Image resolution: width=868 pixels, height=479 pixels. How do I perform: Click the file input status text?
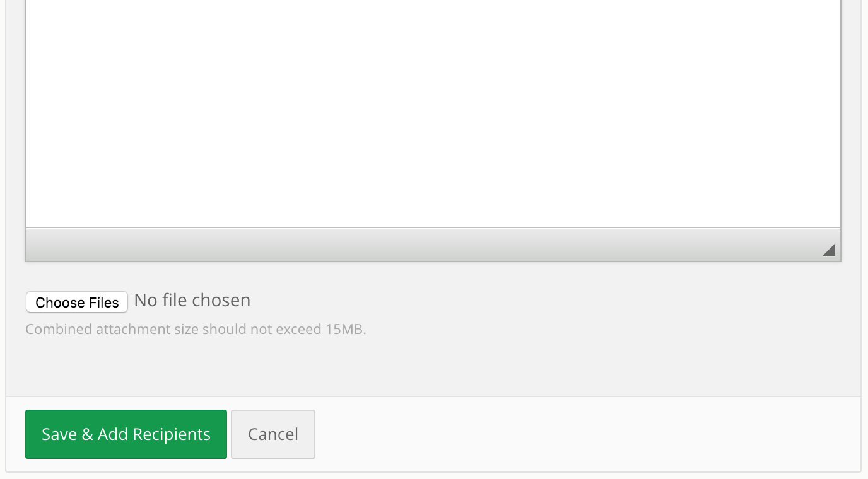tap(192, 300)
